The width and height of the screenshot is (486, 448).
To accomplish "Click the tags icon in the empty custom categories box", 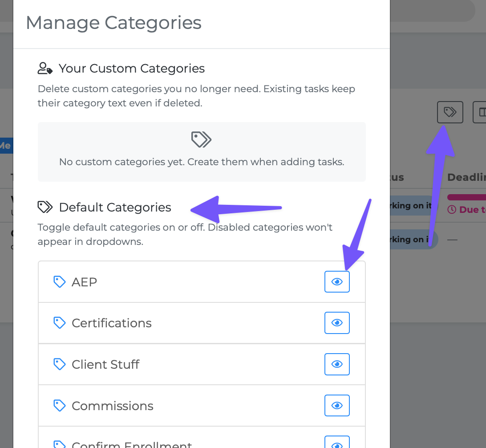I will coord(201,139).
